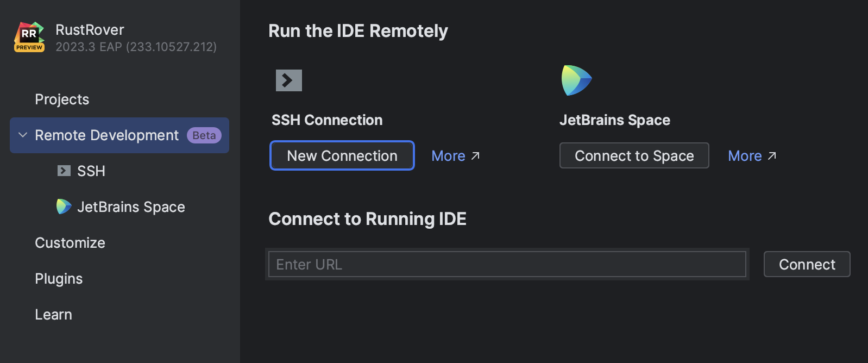Click the large SSH Connection terminal icon
This screenshot has width=868, height=363.
[288, 80]
